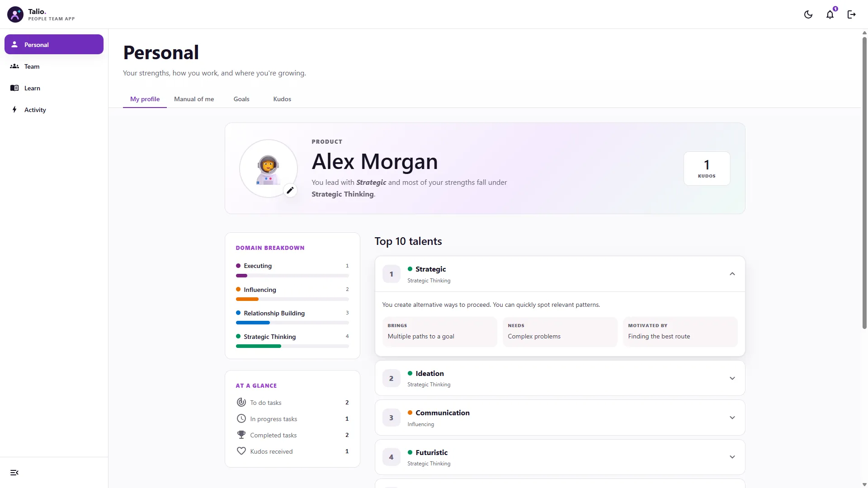This screenshot has width=868, height=488.
Task: Click the rank 3 number badge
Action: (392, 418)
